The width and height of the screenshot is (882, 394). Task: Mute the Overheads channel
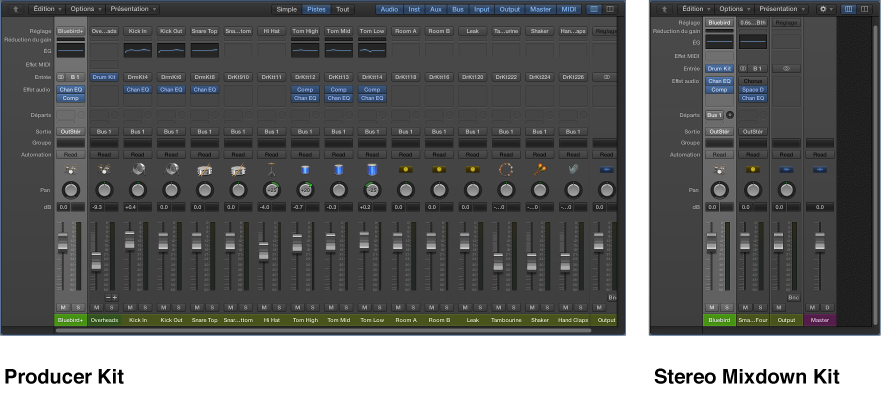coord(97,307)
